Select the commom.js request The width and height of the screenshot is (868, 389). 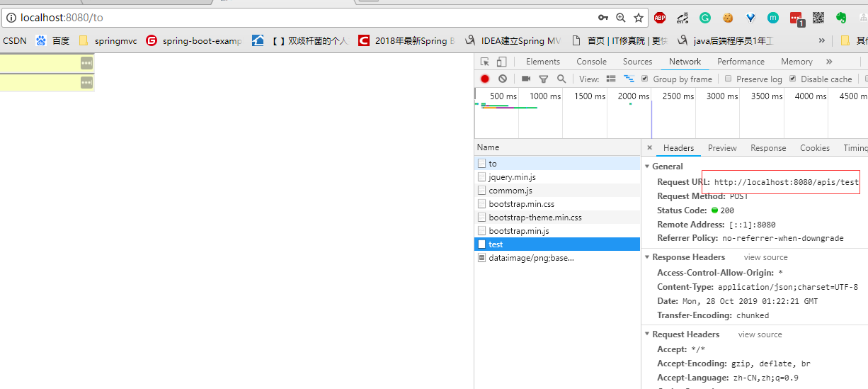tap(557, 191)
